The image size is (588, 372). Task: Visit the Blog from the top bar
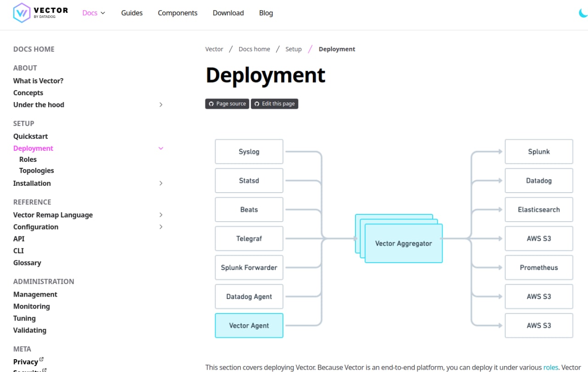click(x=266, y=13)
